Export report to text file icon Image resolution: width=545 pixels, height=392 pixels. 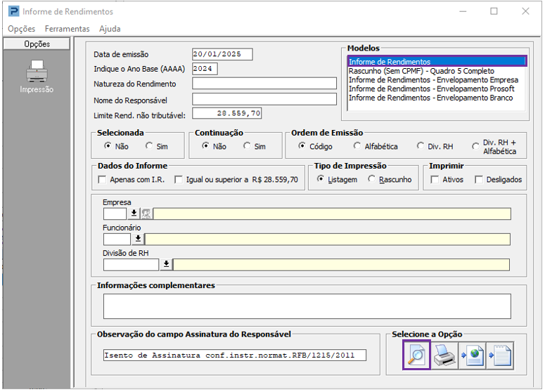(500, 355)
